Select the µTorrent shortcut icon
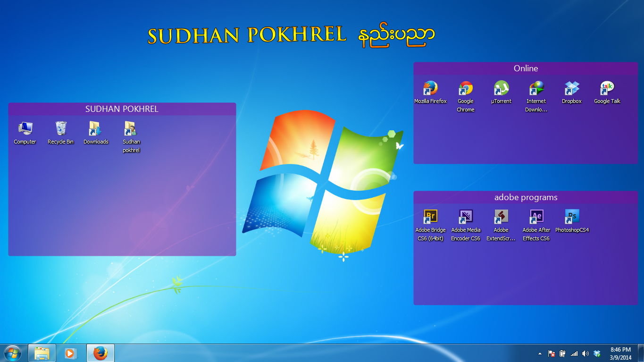Image resolution: width=644 pixels, height=362 pixels. click(x=501, y=92)
